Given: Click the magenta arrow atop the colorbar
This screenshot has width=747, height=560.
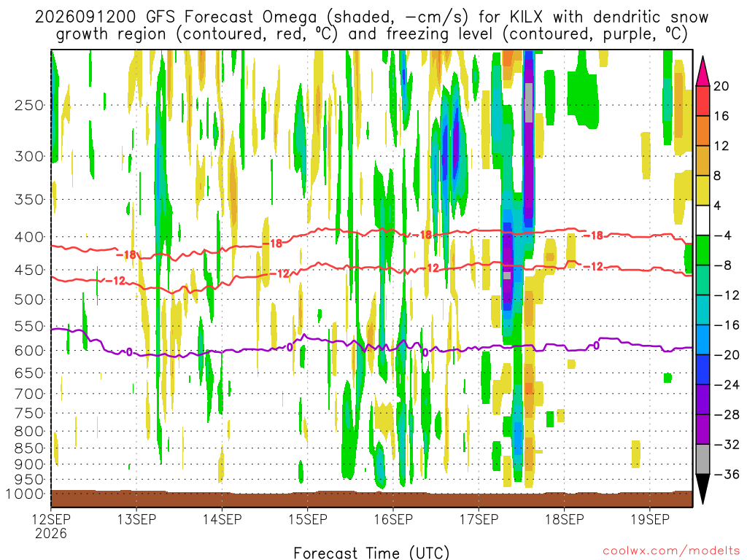Looking at the screenshot, I should (x=703, y=71).
